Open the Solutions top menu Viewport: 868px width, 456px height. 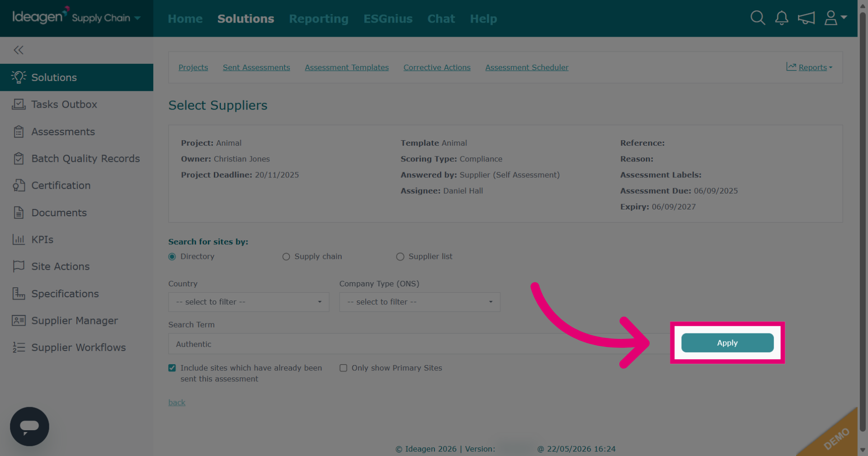(246, 19)
